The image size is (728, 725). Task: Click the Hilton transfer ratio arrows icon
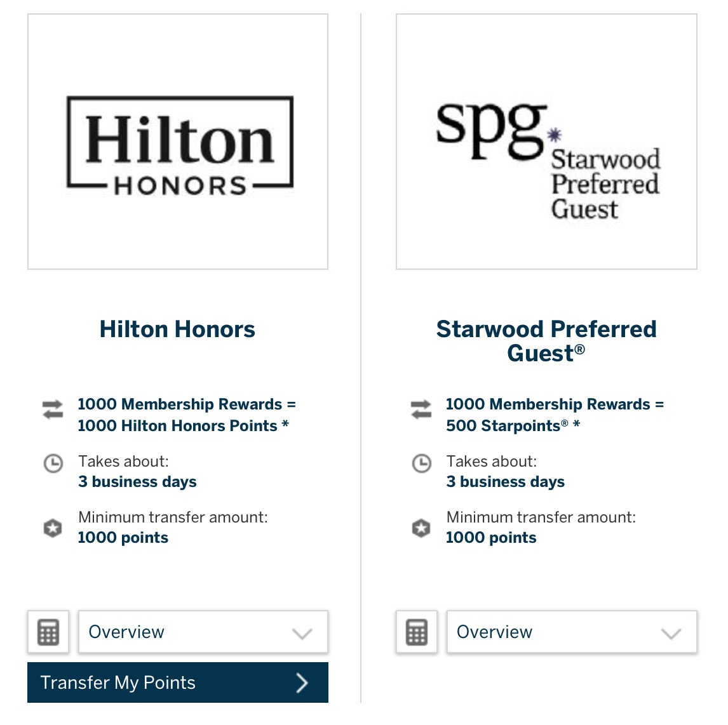(53, 409)
